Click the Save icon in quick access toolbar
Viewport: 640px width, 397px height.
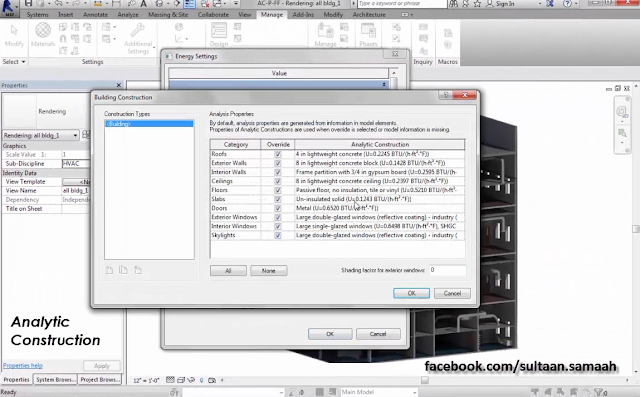pyautogui.click(x=28, y=4)
